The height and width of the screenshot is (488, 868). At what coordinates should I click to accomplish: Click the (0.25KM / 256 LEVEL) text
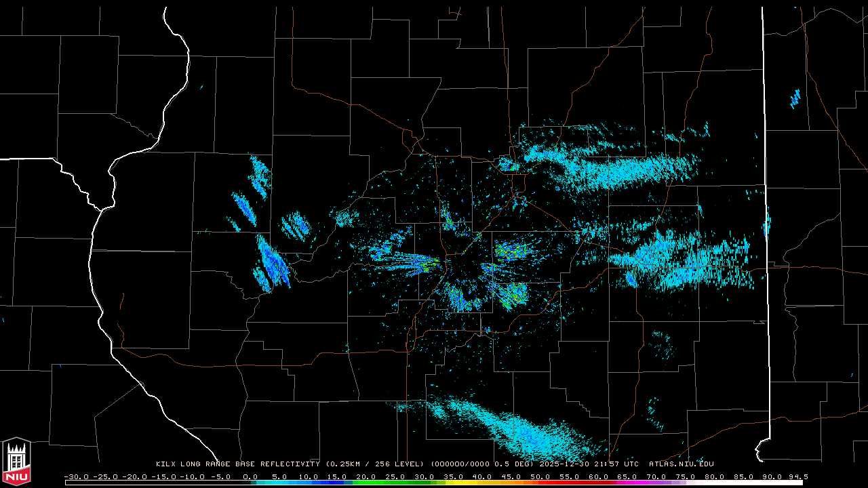[374, 464]
